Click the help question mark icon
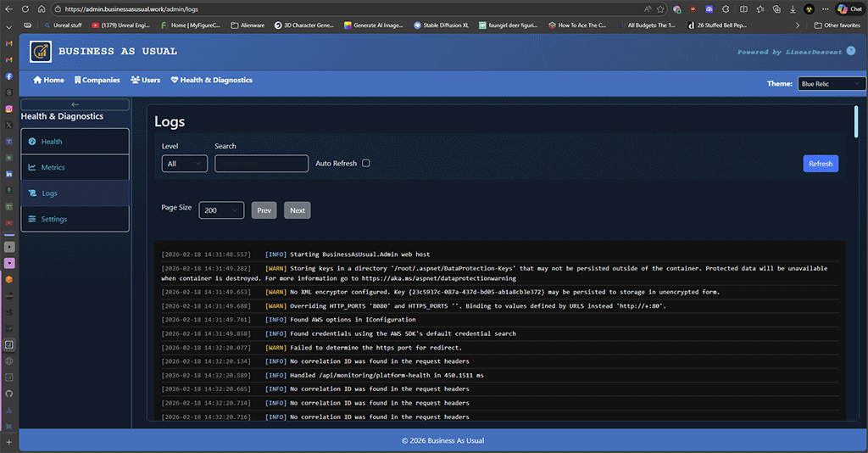Image resolution: width=868 pixels, height=453 pixels. (x=850, y=52)
